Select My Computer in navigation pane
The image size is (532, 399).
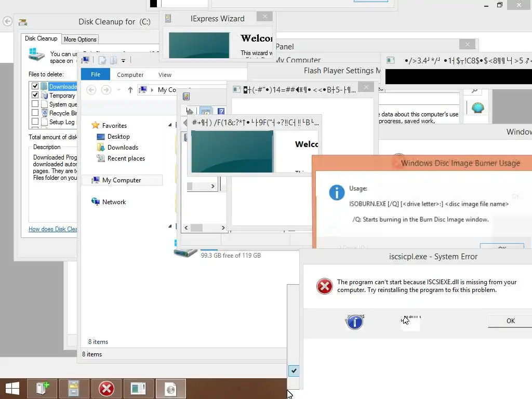(x=122, y=180)
